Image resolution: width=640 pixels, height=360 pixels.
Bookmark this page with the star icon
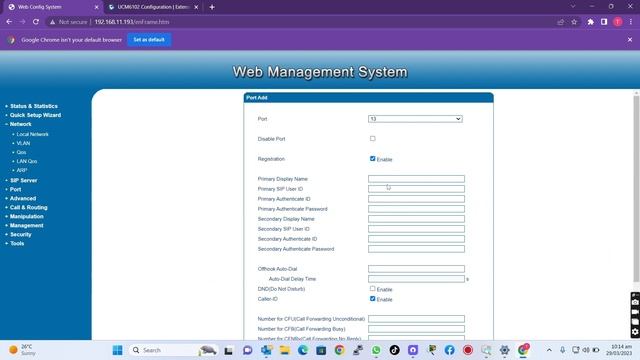tap(574, 22)
